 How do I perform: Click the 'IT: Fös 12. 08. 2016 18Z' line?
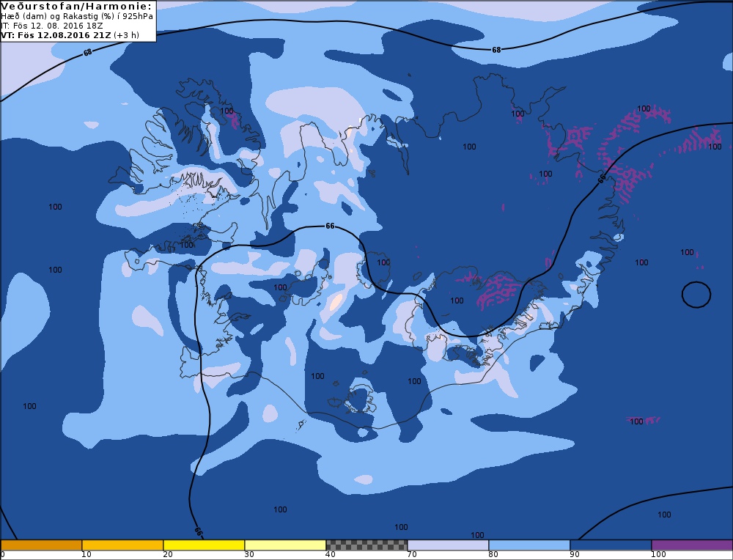click(52, 26)
